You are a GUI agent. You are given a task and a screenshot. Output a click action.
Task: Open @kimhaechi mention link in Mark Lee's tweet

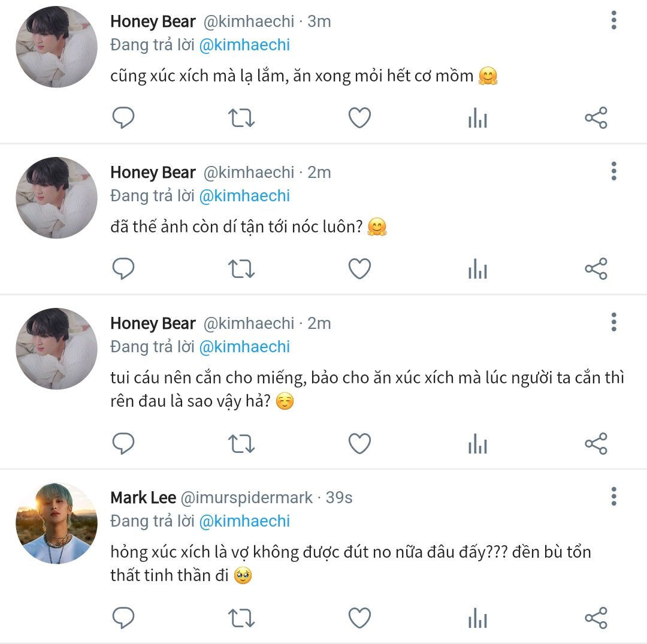[x=244, y=521]
